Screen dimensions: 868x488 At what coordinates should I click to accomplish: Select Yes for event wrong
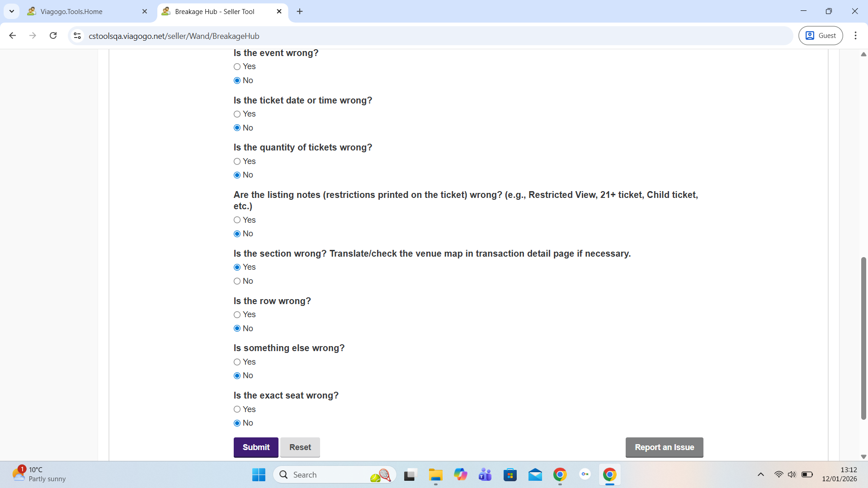tap(237, 67)
